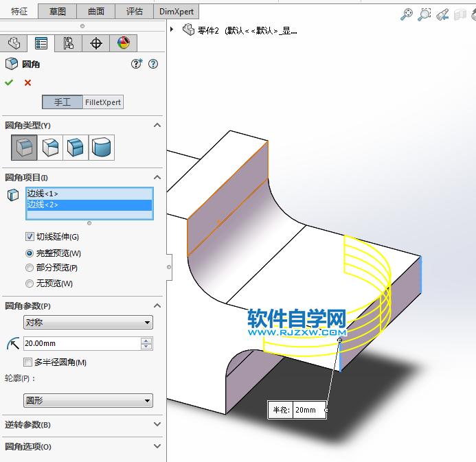Open the What's New help icon

coord(137,64)
